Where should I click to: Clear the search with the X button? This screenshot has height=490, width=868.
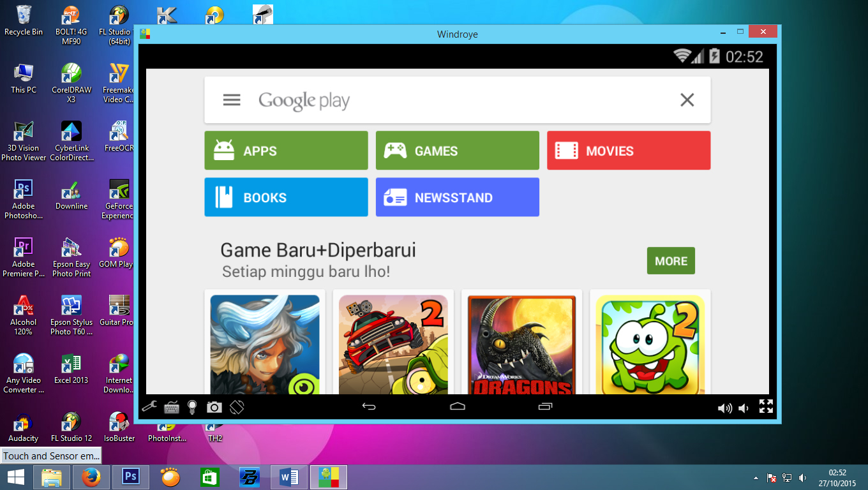click(x=687, y=100)
